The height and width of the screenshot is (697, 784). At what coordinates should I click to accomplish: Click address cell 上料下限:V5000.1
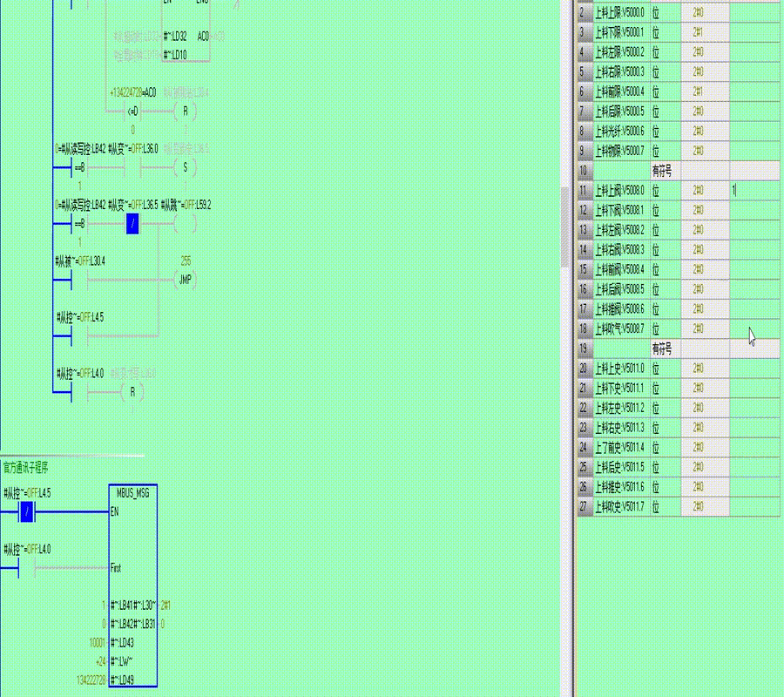[621, 32]
